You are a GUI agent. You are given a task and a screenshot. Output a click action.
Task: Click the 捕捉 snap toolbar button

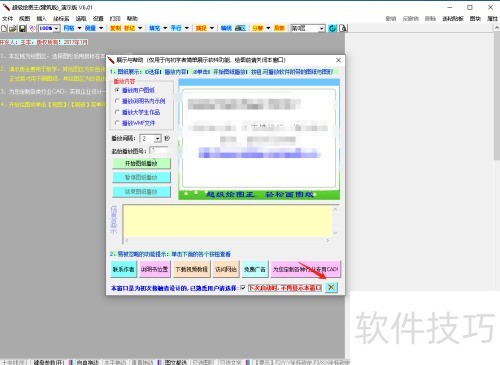coord(201,28)
